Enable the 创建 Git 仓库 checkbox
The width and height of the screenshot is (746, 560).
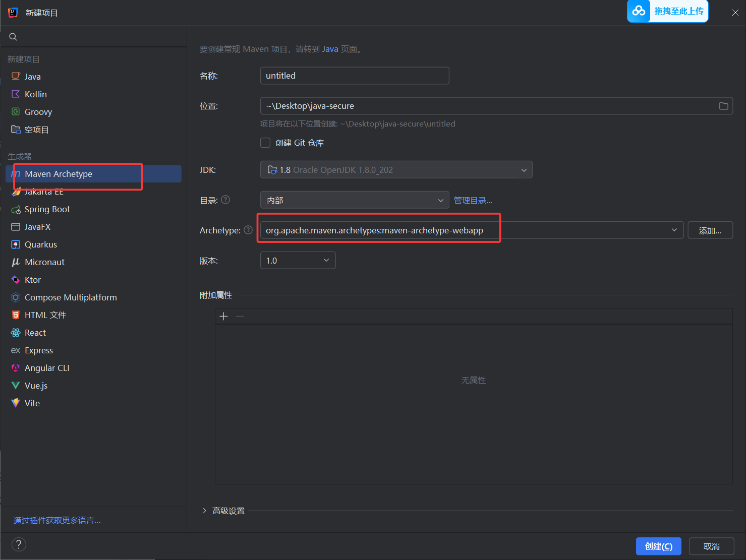tap(265, 143)
